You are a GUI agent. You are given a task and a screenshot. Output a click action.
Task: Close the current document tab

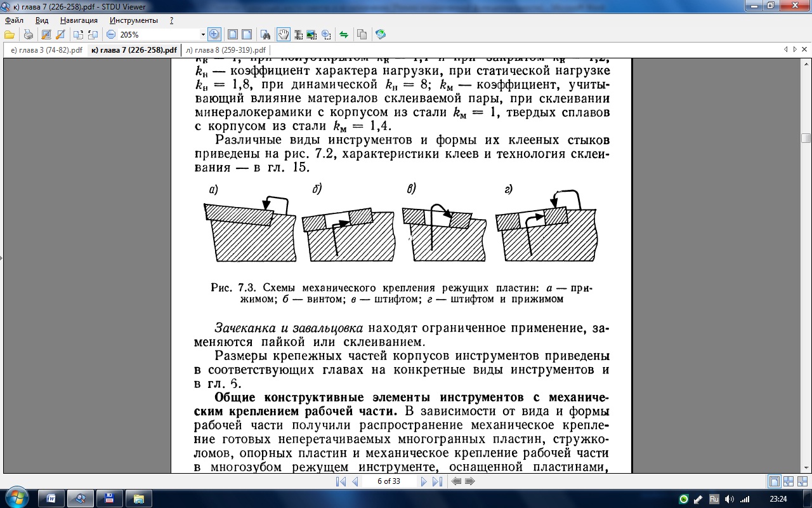pos(805,50)
